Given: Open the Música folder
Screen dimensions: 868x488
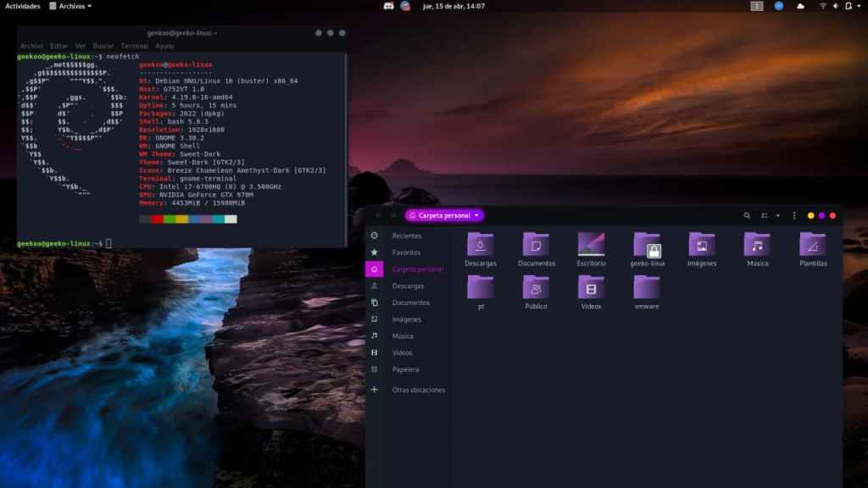Looking at the screenshot, I should point(757,246).
